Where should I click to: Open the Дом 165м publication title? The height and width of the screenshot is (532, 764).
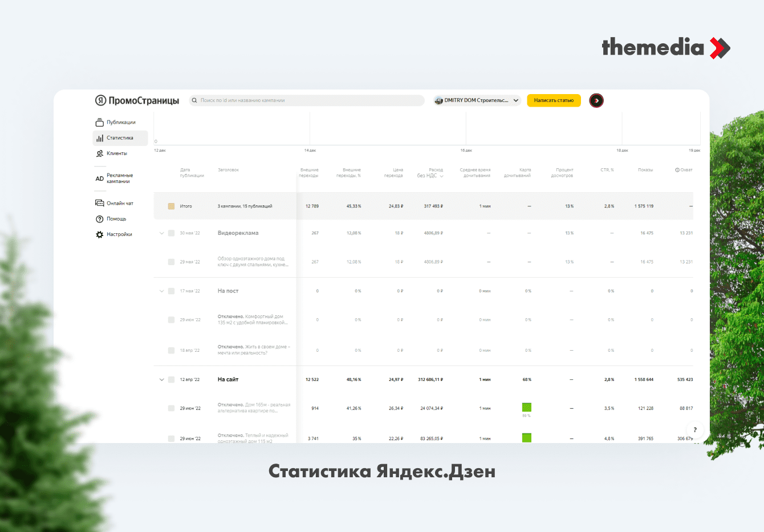point(254,408)
